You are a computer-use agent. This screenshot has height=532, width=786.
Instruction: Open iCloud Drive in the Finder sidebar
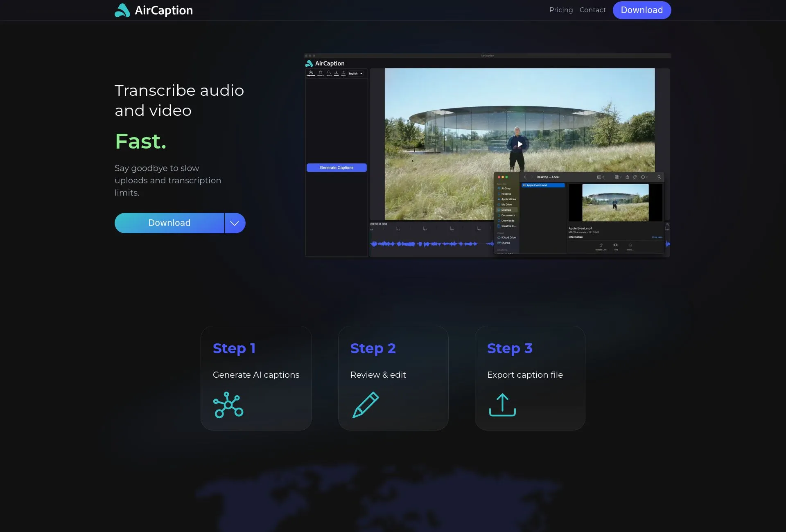(507, 237)
